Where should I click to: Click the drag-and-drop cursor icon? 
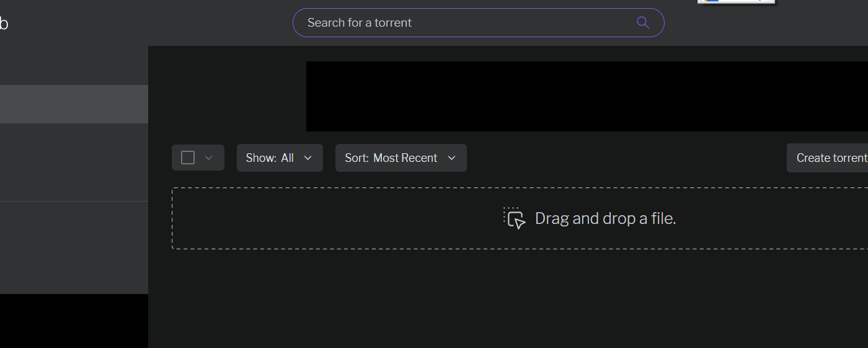click(x=515, y=218)
